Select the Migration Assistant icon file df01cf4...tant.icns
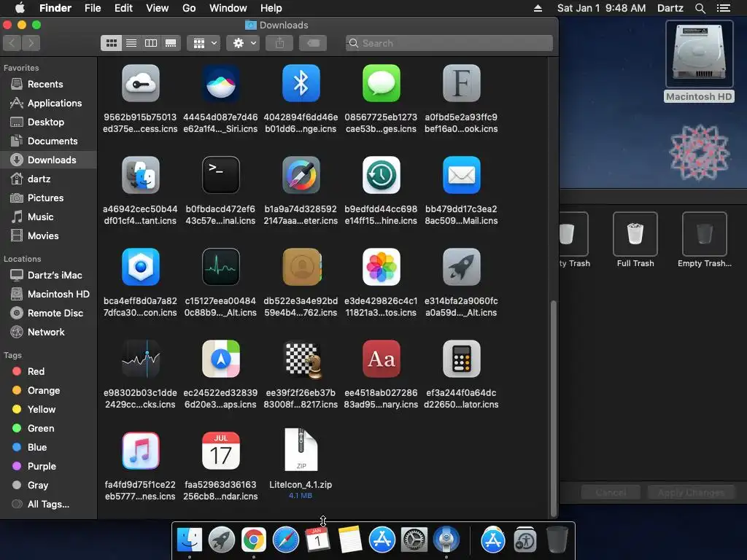Image resolution: width=747 pixels, height=560 pixels. coord(141,175)
